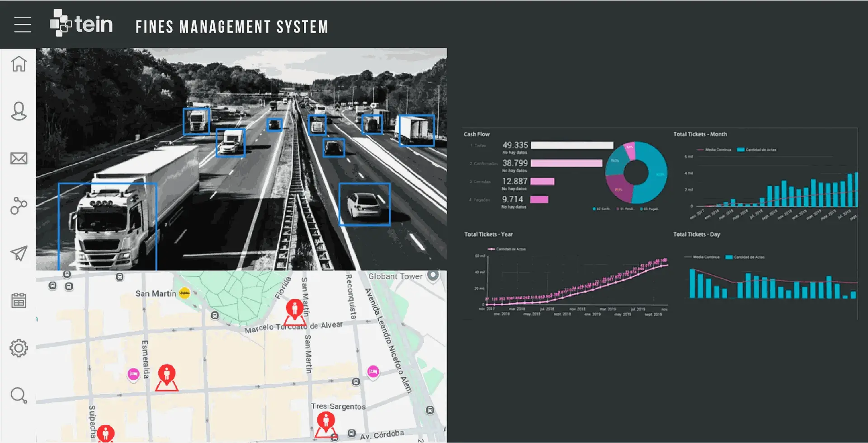Screen dimensions: 868x443
Task: Click the paper plane send icon
Action: point(19,253)
